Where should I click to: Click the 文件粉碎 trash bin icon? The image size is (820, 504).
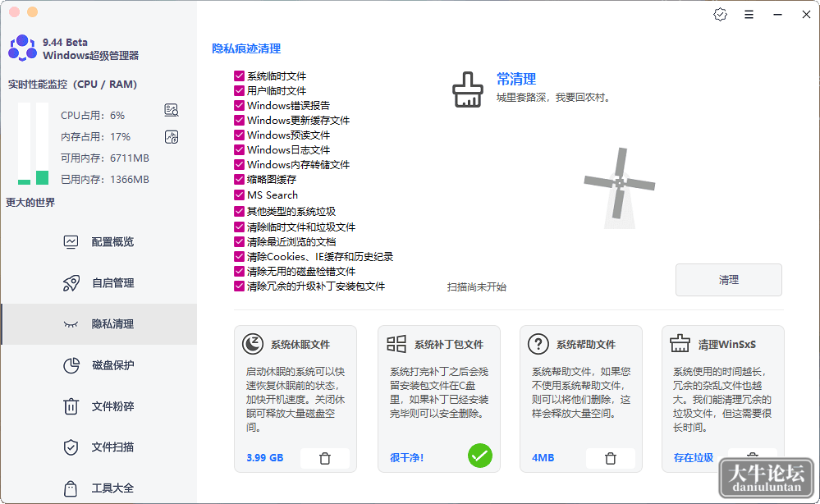pos(71,406)
